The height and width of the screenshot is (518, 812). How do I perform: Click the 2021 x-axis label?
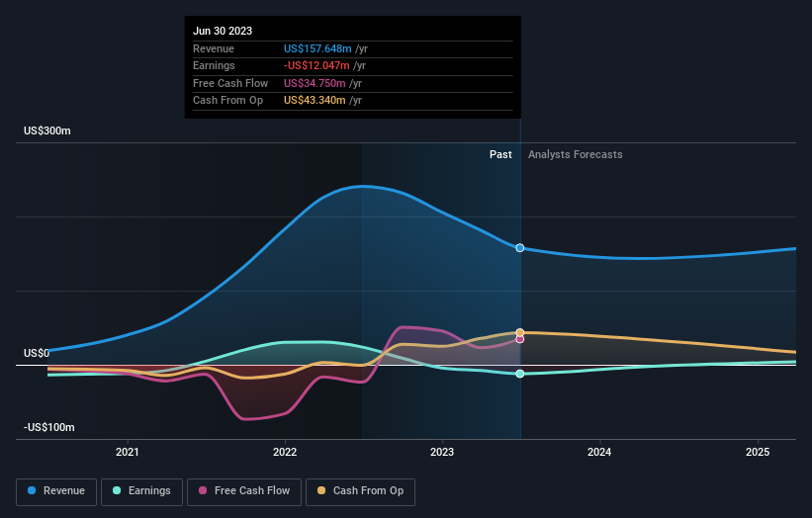(128, 453)
